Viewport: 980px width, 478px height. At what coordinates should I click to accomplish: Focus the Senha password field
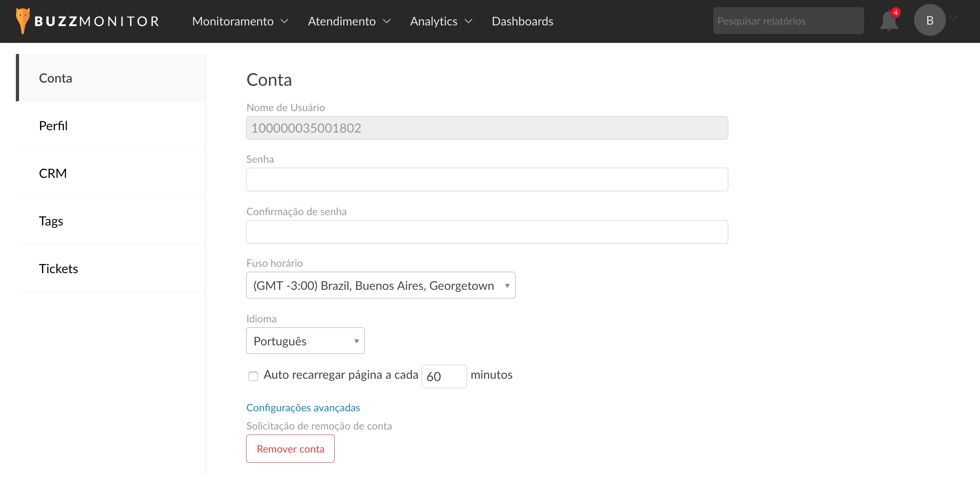(x=487, y=179)
